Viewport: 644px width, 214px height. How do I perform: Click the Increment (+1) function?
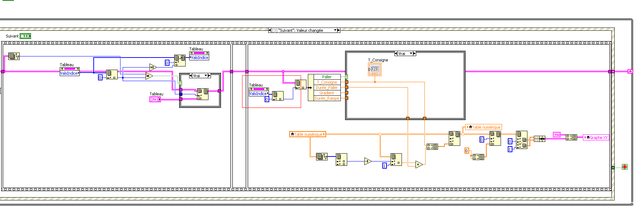pyautogui.click(x=153, y=67)
